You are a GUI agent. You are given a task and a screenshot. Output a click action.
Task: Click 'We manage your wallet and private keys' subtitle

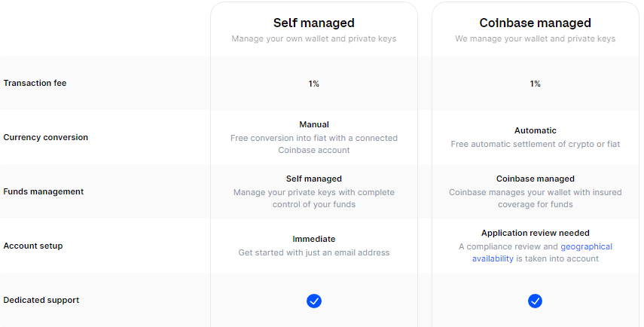point(535,38)
